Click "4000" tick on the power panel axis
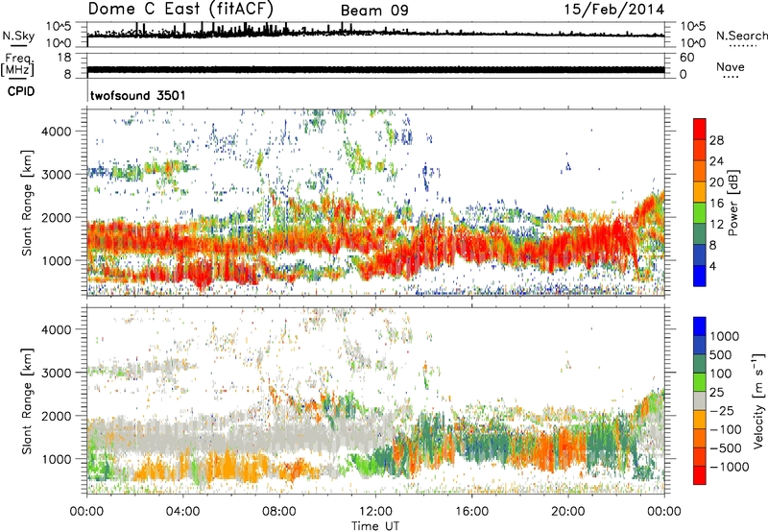Screen dimensions: 768x532 [x=57, y=132]
